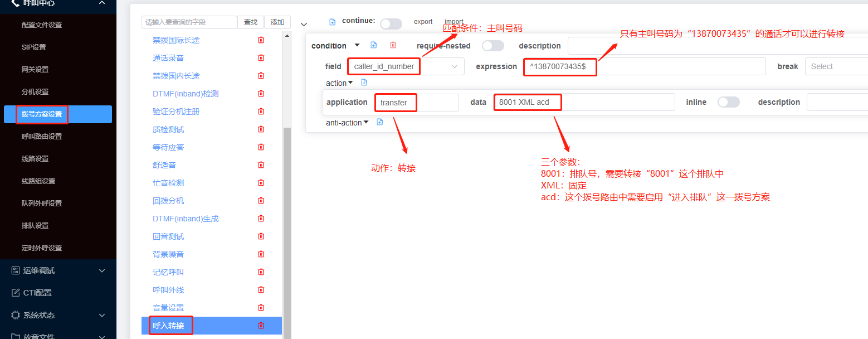Viewport: 868px width, 339px height.
Task: Select 排队设置 from the sidebar menu
Action: [35, 226]
